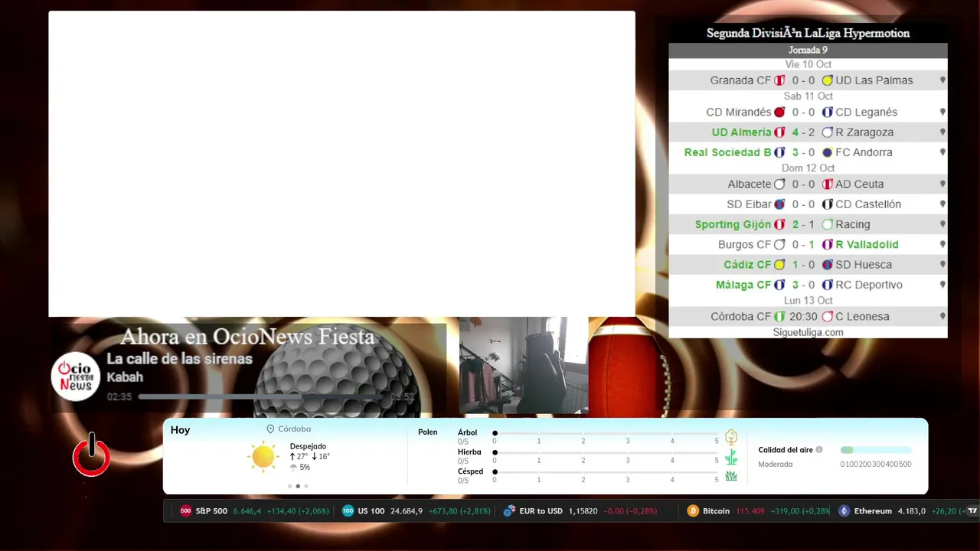Viewport: 980px width, 551px height.
Task: Click the air quality index bar
Action: pos(876,450)
